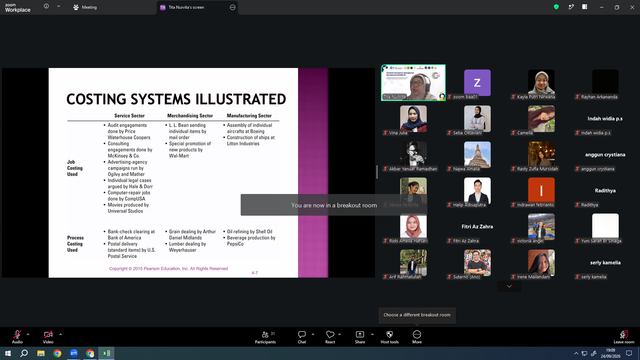This screenshot has width=640, height=360.
Task: Select Rasty Zulfa Mursidah's tile
Action: pos(541,154)
